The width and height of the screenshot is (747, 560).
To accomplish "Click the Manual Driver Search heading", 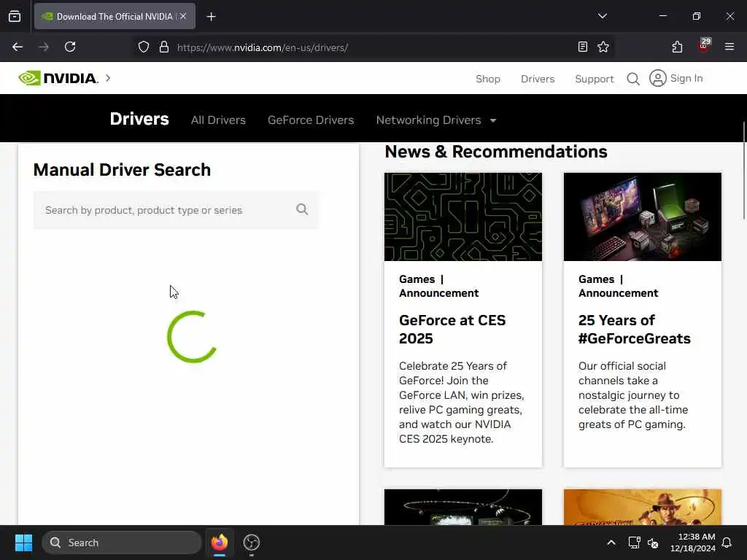I will click(x=122, y=170).
